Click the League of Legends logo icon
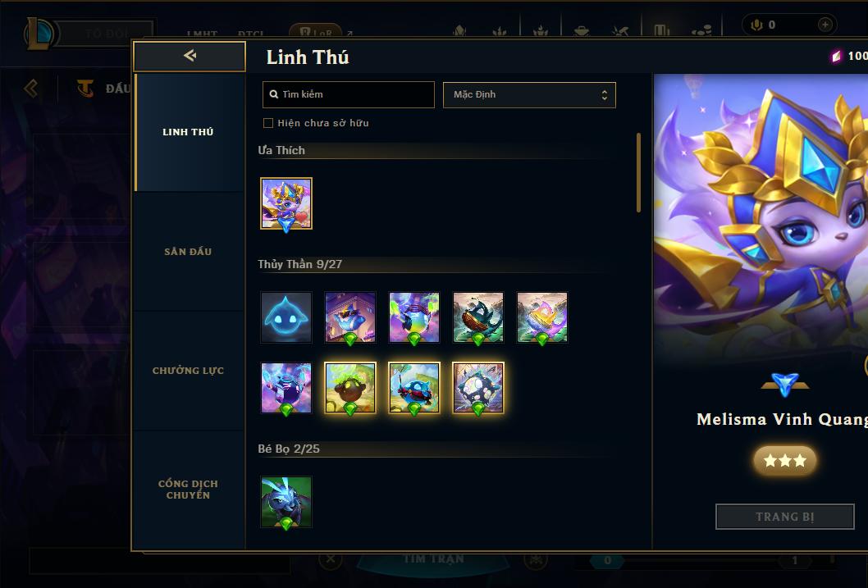The image size is (868, 588). (x=39, y=33)
